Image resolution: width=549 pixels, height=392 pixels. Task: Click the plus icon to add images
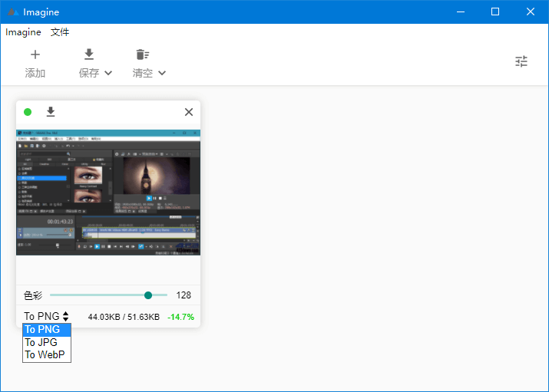[x=35, y=54]
